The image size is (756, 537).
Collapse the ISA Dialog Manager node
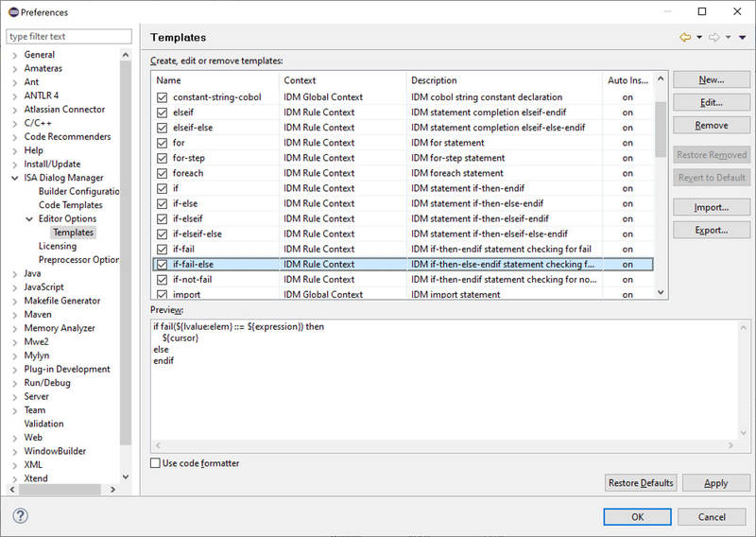(15, 178)
